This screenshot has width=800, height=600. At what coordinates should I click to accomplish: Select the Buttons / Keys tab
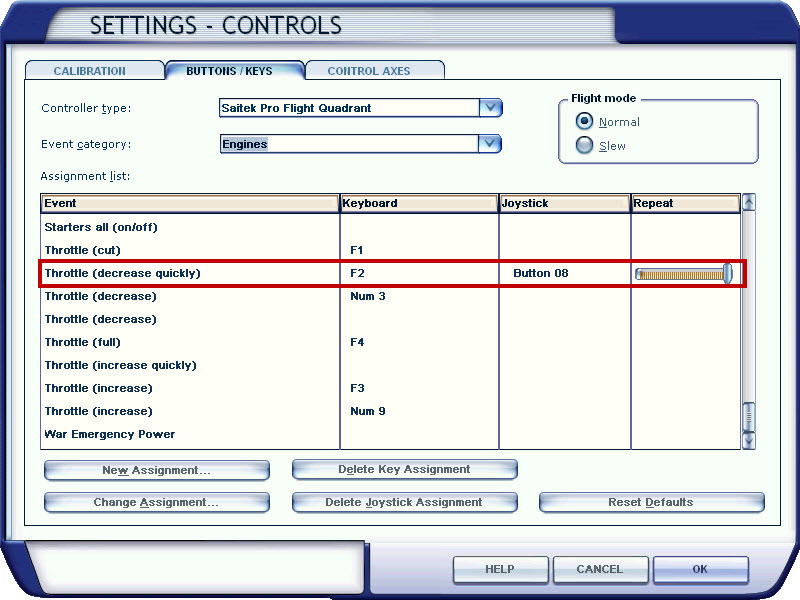(x=229, y=71)
